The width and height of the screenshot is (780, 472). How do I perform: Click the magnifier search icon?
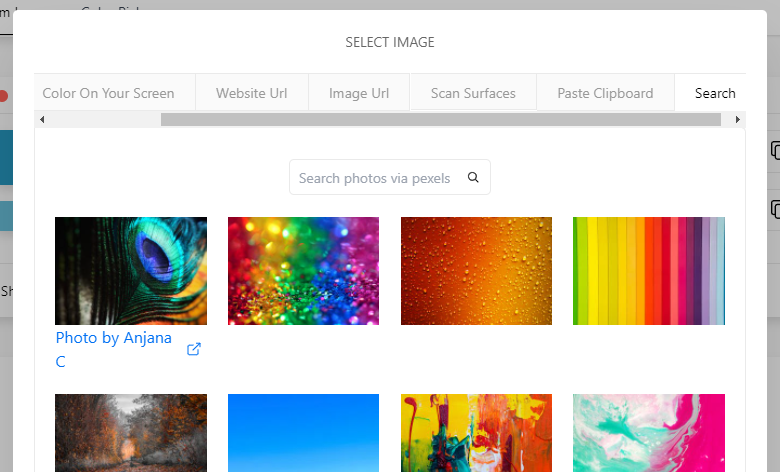coord(473,177)
